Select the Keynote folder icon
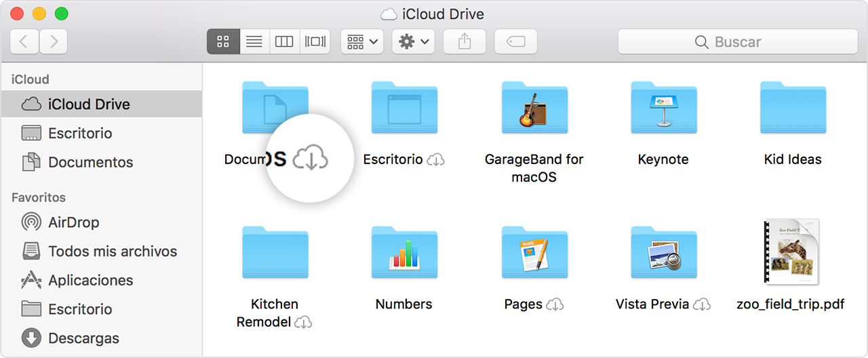Image resolution: width=868 pixels, height=358 pixels. [663, 107]
